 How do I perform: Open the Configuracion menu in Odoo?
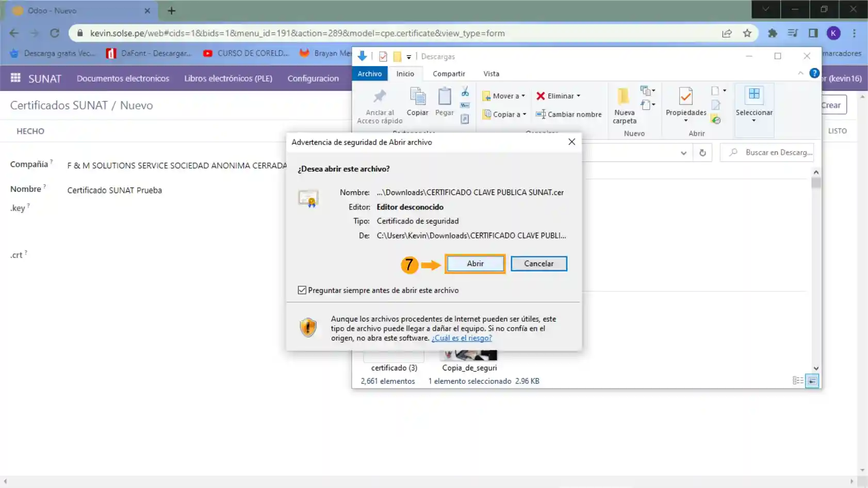click(313, 78)
